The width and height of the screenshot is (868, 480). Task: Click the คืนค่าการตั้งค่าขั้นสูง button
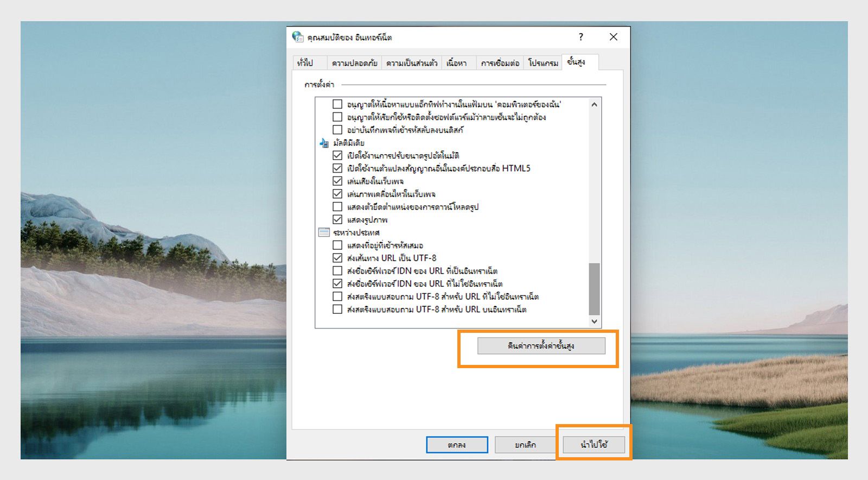pos(541,346)
